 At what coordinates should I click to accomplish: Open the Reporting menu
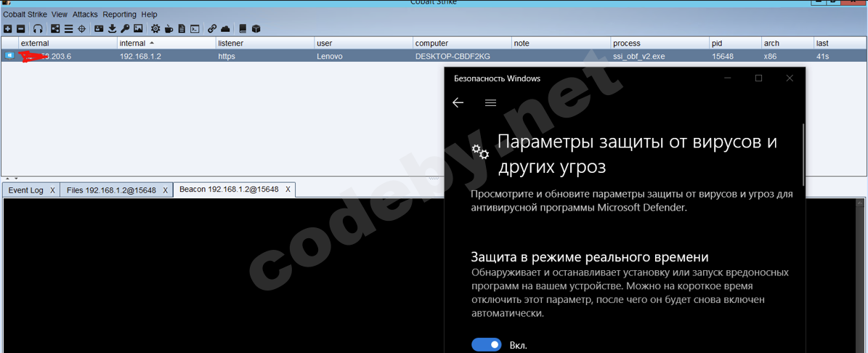(x=120, y=15)
